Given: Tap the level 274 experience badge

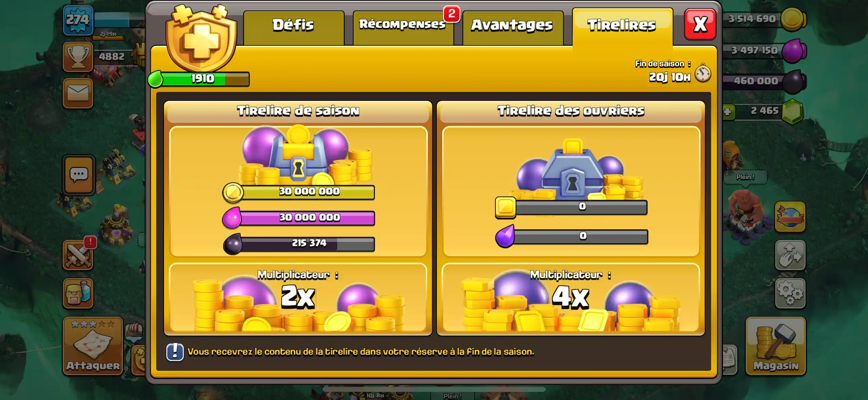Looking at the screenshot, I should pos(78,20).
